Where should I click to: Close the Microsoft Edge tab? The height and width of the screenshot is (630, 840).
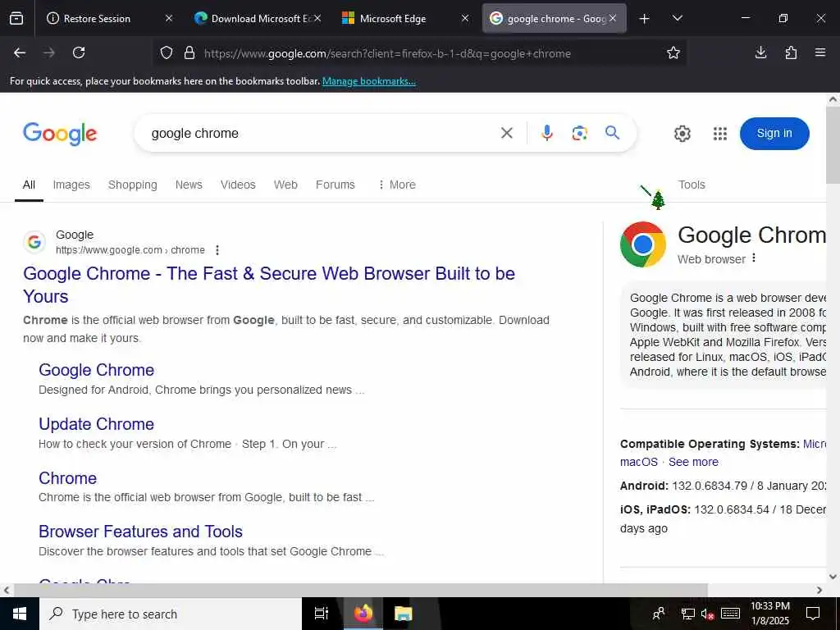pos(465,18)
